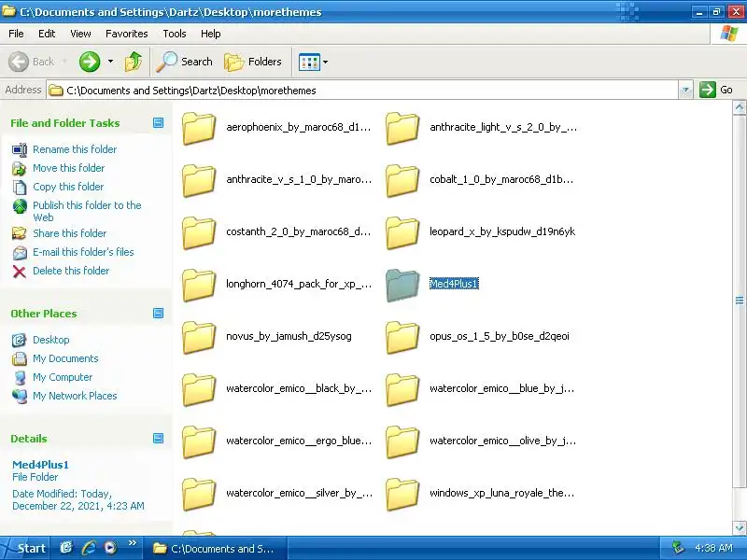Image resolution: width=747 pixels, height=560 pixels.
Task: Select anthracite_light_v_s_2_0 folder icon
Action: (x=402, y=128)
